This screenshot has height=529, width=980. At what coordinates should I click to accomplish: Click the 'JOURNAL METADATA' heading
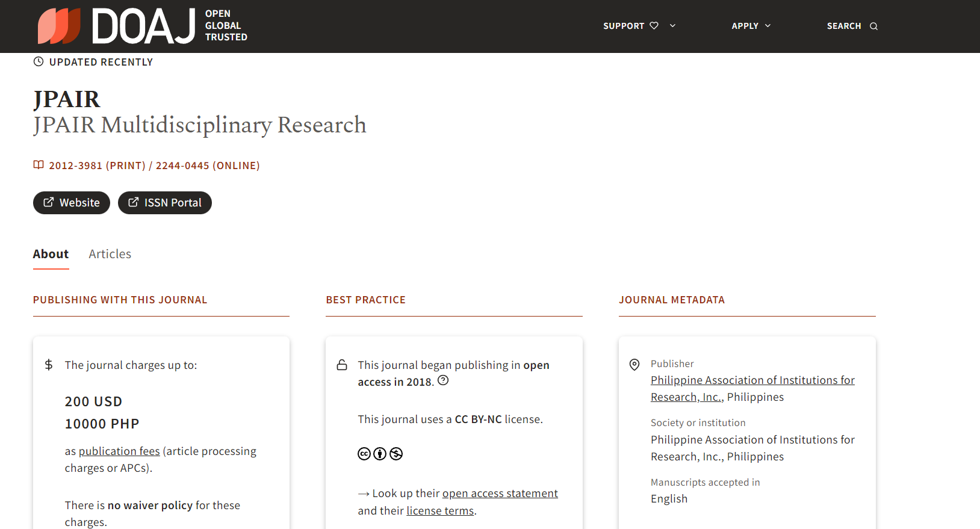point(672,300)
